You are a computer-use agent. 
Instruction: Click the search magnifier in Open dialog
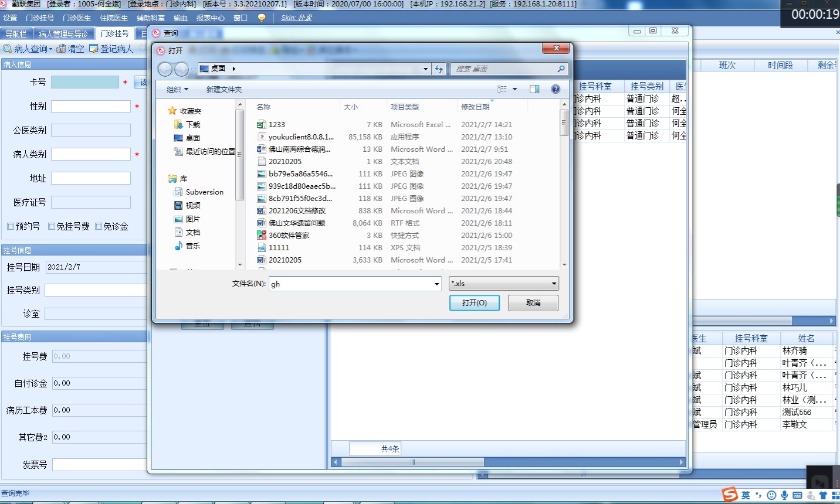(561, 69)
